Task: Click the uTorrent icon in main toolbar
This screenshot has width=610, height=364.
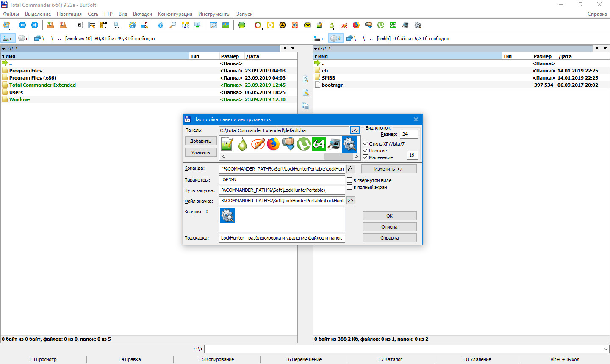Action: click(381, 25)
